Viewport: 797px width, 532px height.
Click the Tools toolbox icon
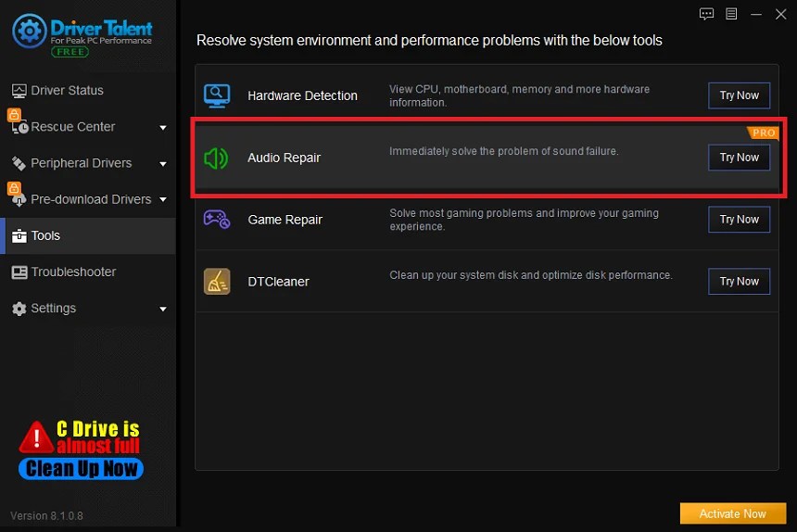(19, 235)
